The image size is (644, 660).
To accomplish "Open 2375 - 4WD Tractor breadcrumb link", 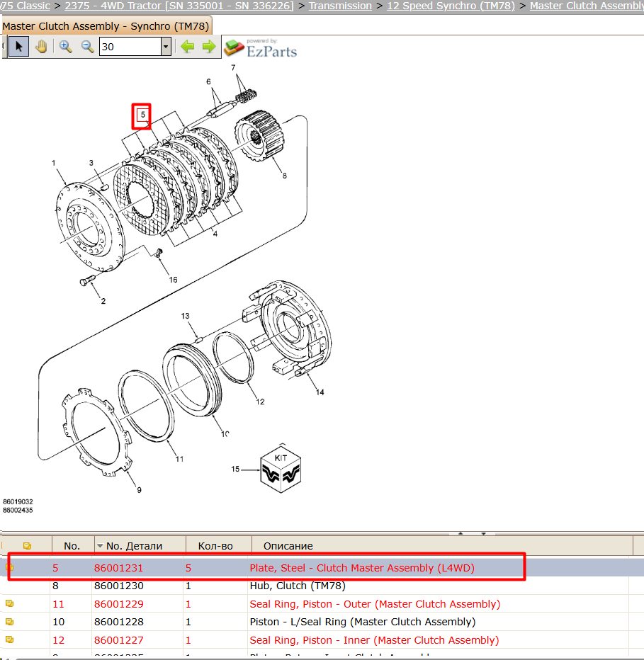I will click(179, 6).
